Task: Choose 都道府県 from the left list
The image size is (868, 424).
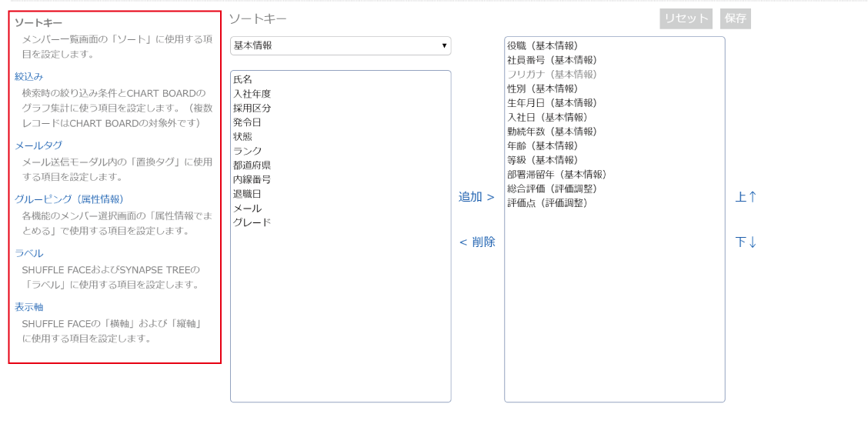Action: tap(252, 165)
